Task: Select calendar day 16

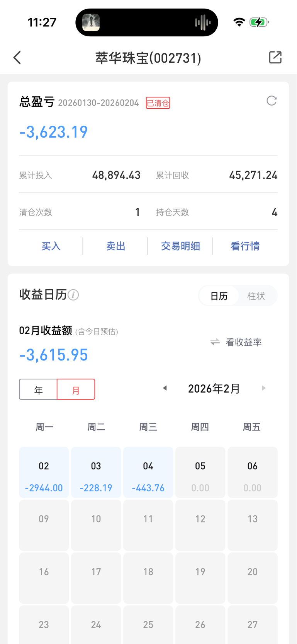Action: (x=44, y=578)
